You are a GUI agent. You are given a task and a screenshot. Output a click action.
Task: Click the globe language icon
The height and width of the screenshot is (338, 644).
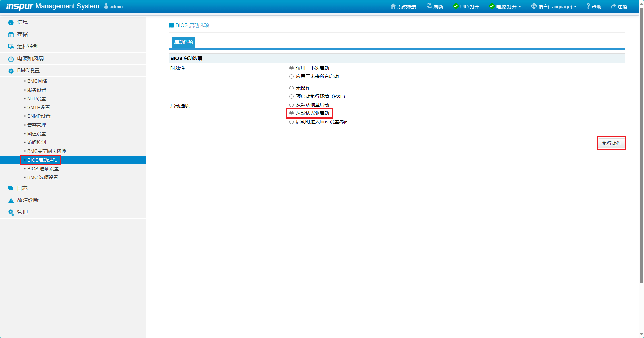pyautogui.click(x=534, y=6)
